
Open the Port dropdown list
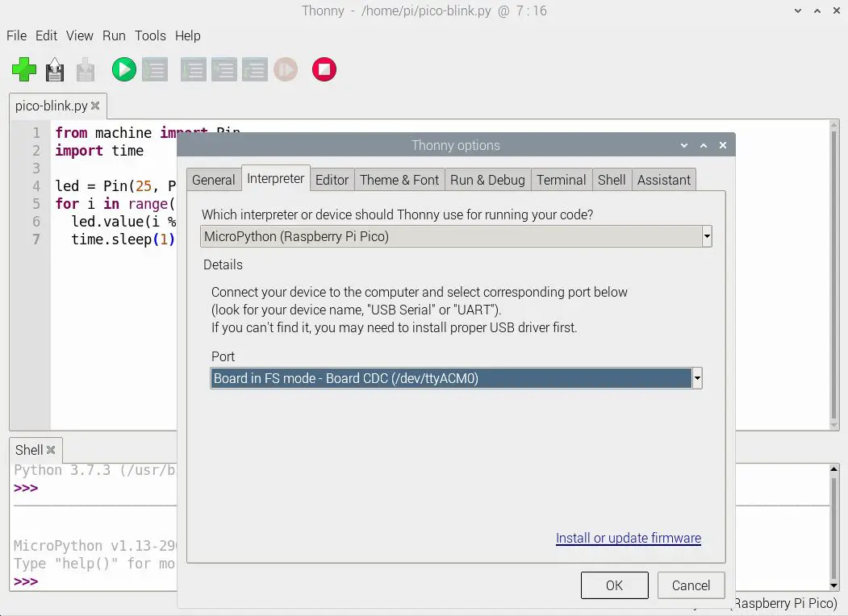pos(697,378)
